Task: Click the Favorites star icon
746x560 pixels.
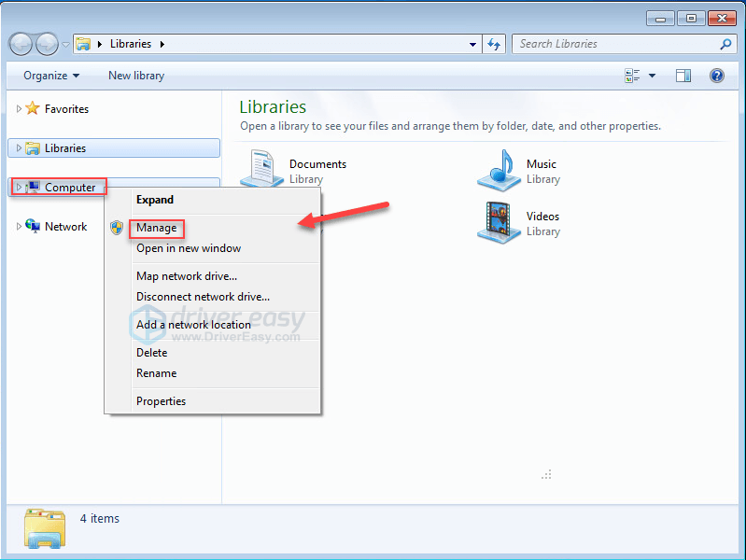Action: click(33, 108)
